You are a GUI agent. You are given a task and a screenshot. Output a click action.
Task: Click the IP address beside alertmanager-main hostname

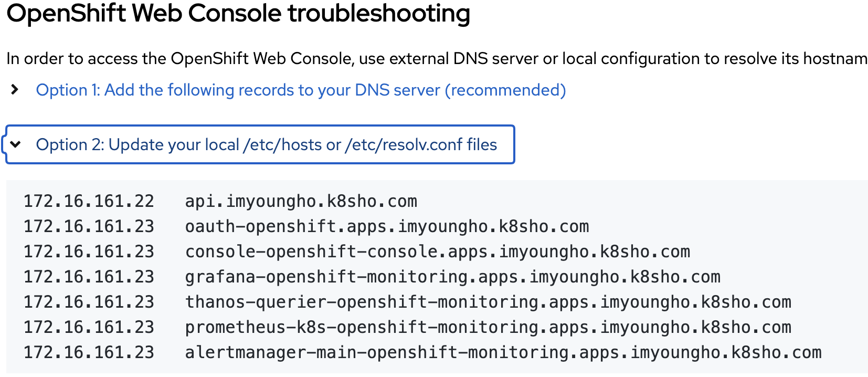(x=89, y=352)
